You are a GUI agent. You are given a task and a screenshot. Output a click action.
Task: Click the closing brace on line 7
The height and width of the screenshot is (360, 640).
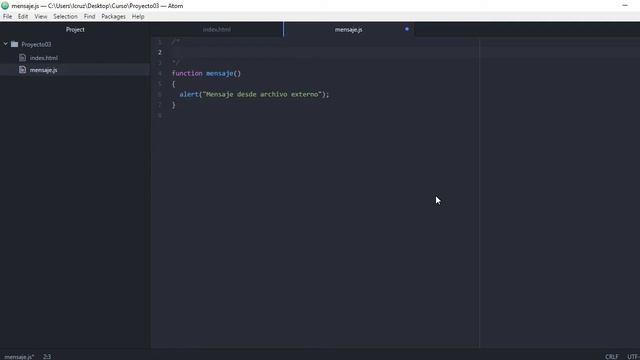[x=173, y=105]
